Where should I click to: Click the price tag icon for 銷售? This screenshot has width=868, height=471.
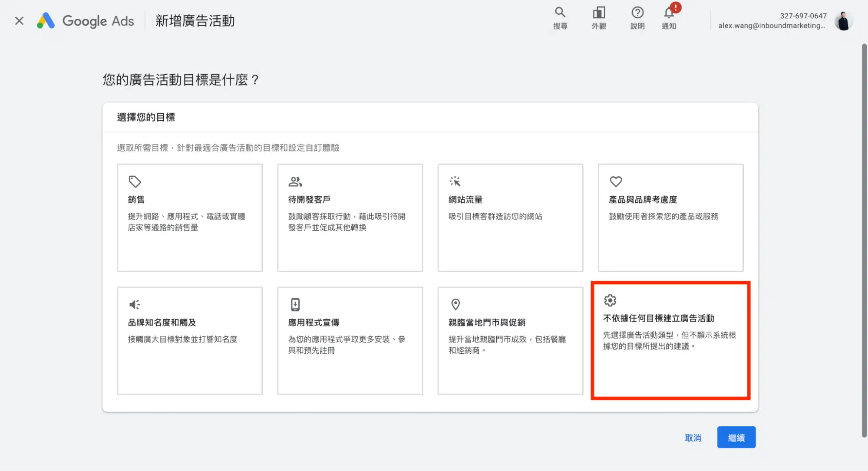tap(135, 181)
